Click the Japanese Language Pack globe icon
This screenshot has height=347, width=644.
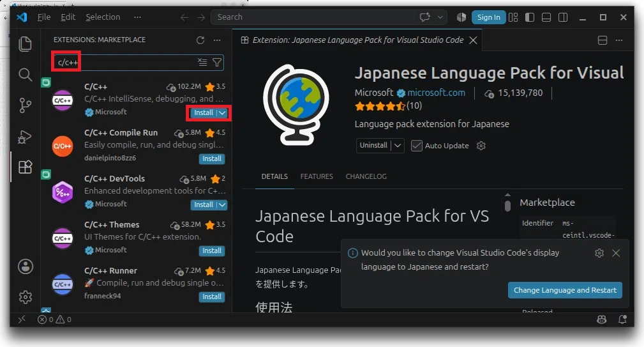click(x=296, y=105)
